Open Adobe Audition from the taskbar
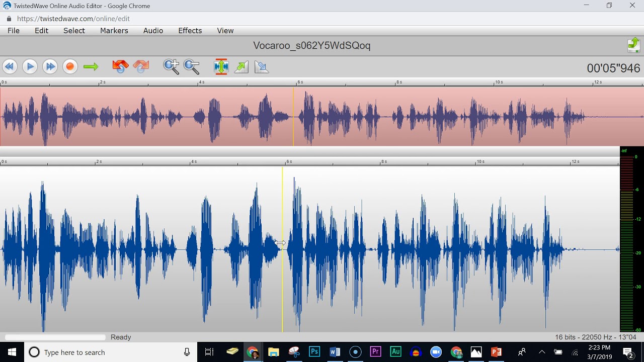 tap(395, 352)
